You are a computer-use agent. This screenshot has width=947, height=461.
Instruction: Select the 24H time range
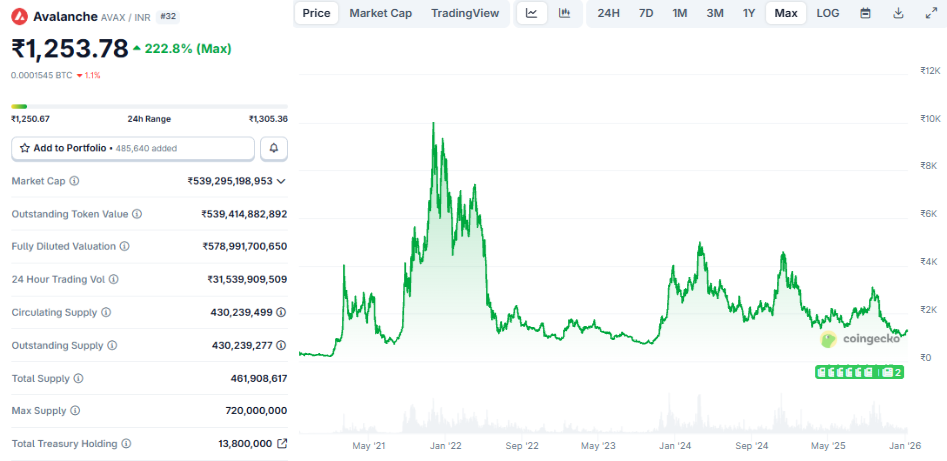tap(608, 13)
